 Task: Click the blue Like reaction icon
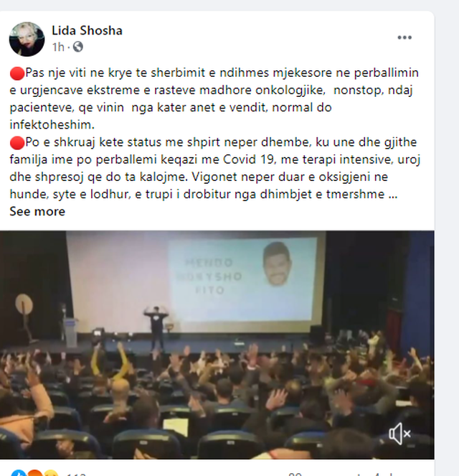(x=18, y=473)
